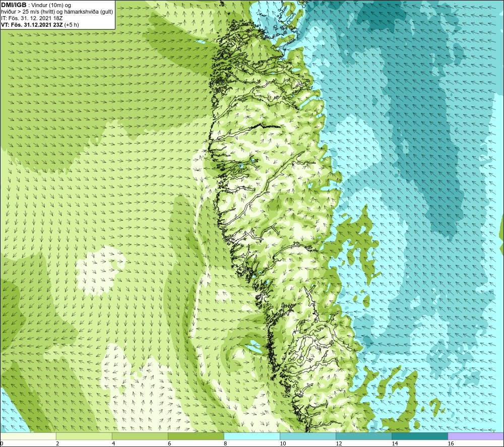Click the 0–2 m/s pale legend swatch
Viewport: 504px width, 447px height.
[x=28, y=436]
